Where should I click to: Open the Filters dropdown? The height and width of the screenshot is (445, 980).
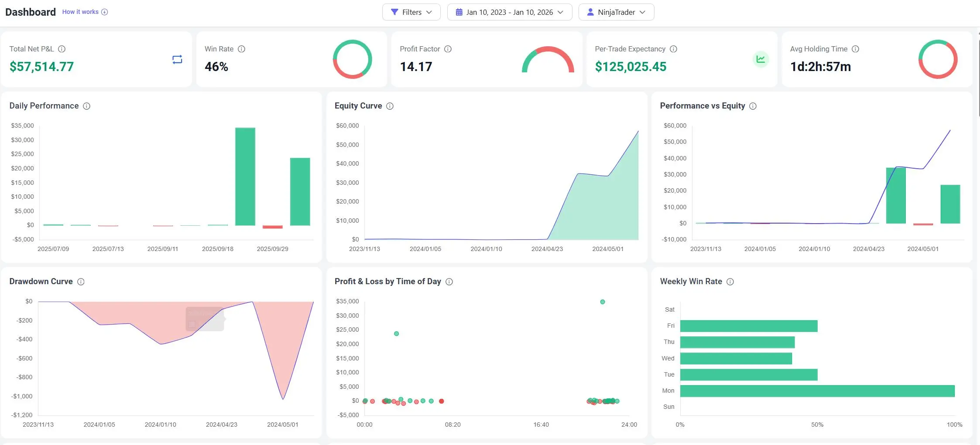point(411,12)
